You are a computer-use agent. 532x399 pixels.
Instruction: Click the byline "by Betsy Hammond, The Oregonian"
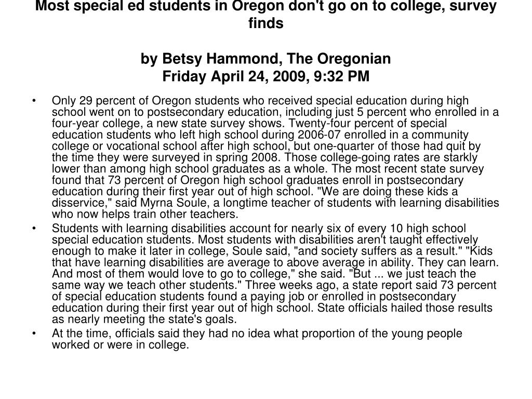[265, 58]
